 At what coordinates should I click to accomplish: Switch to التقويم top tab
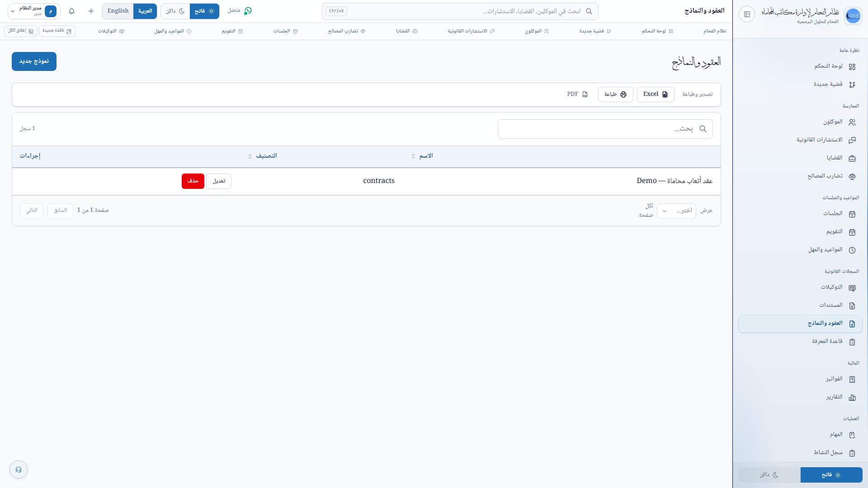coord(232,31)
